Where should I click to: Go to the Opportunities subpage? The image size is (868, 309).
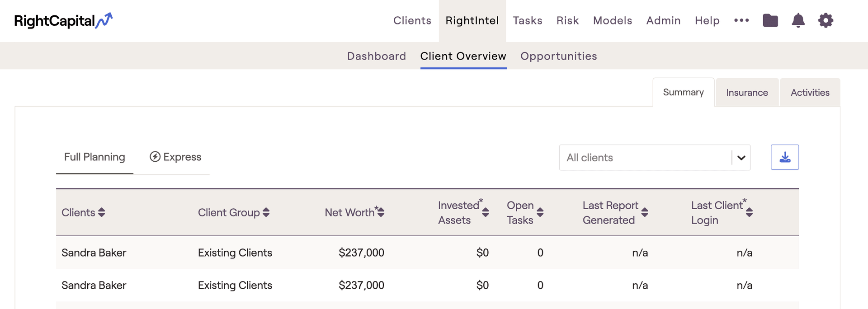(x=558, y=56)
